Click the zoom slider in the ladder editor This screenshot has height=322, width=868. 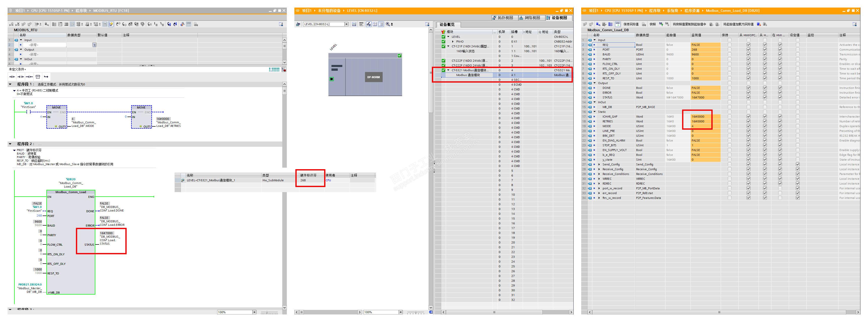click(x=267, y=312)
